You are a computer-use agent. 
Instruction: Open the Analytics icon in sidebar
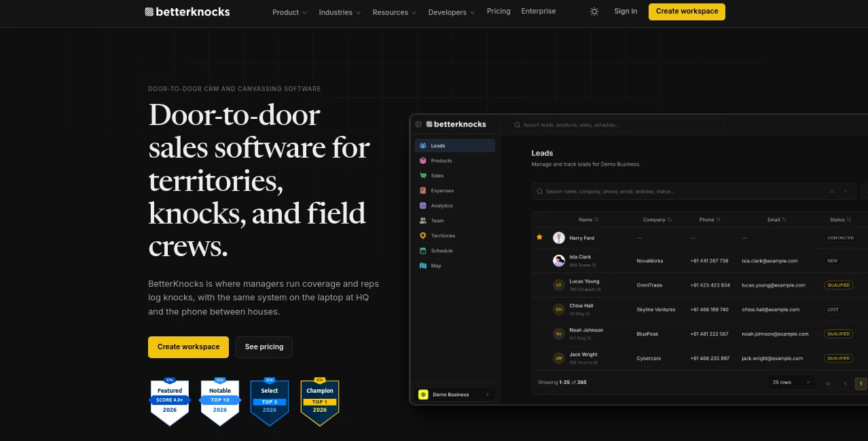pyautogui.click(x=423, y=205)
